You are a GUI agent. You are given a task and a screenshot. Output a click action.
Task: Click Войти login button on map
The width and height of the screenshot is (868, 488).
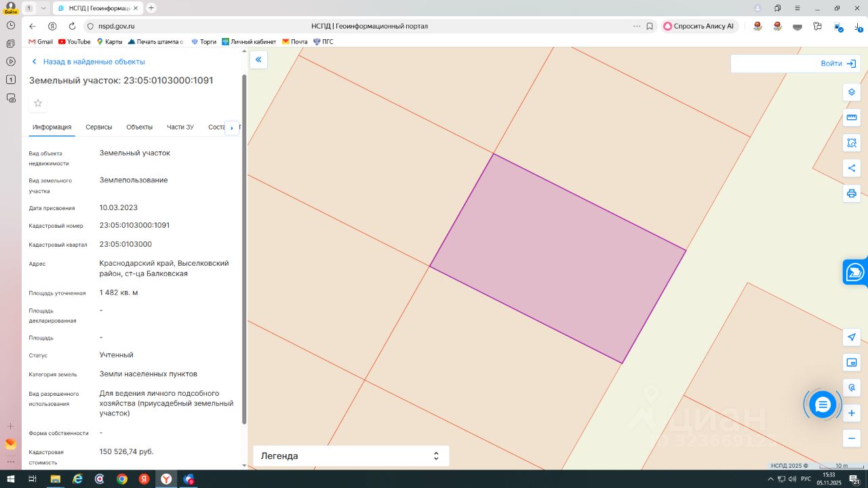(x=838, y=64)
